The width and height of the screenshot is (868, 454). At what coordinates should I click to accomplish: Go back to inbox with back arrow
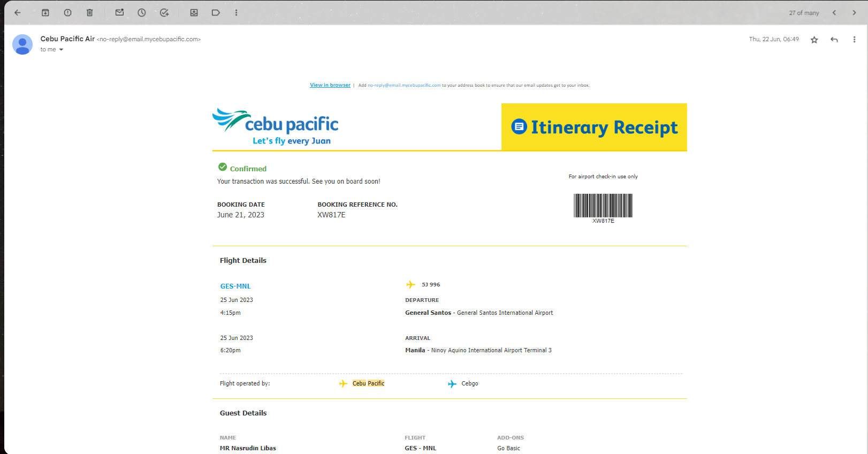18,13
